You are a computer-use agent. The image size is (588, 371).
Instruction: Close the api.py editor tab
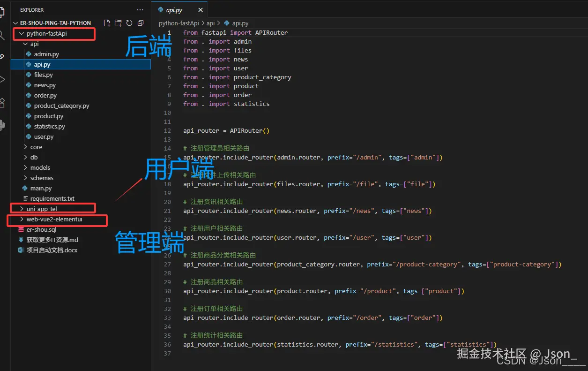(201, 10)
